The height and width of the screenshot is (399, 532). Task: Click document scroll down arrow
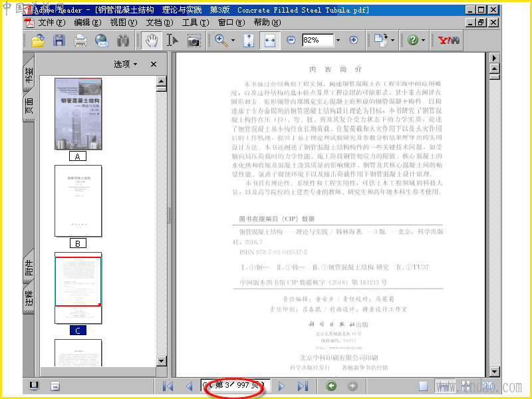pyautogui.click(x=494, y=372)
